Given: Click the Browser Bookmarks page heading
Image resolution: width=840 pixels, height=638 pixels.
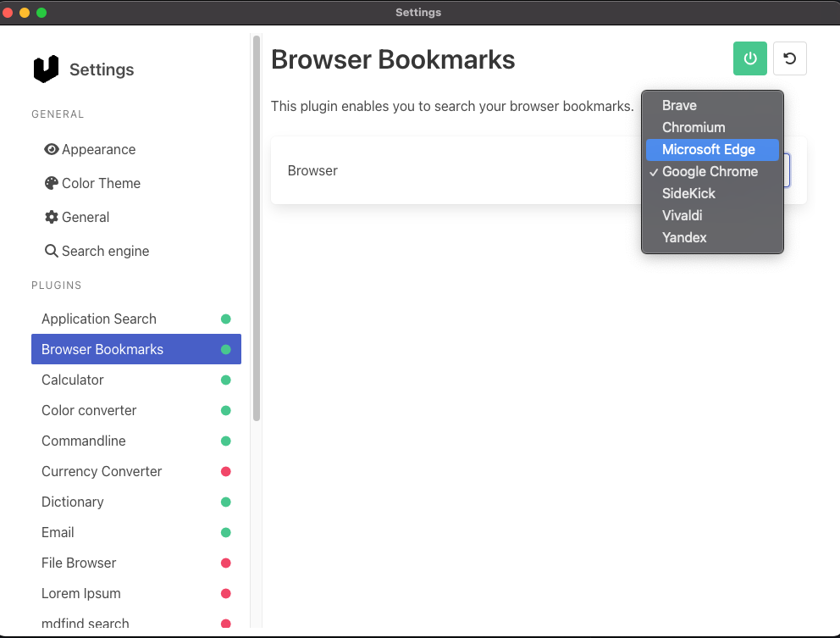Looking at the screenshot, I should click(393, 59).
